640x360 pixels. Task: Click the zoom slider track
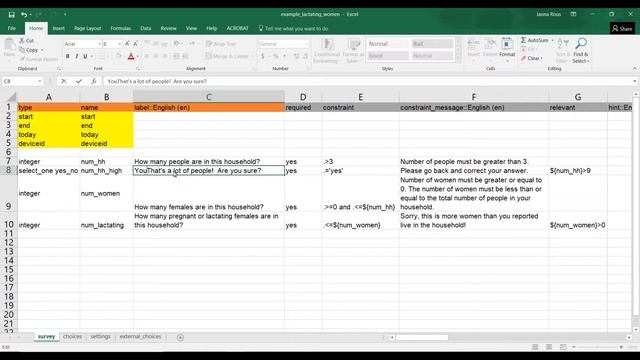(597, 347)
